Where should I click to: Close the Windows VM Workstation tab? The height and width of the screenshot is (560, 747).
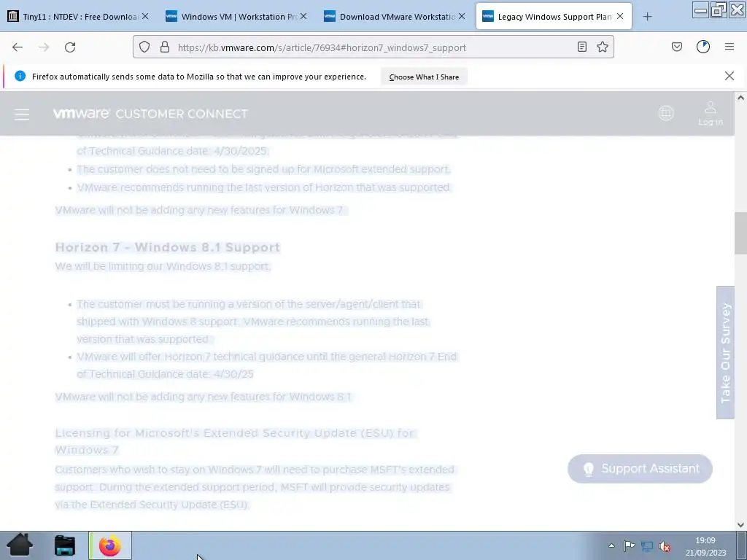point(303,16)
